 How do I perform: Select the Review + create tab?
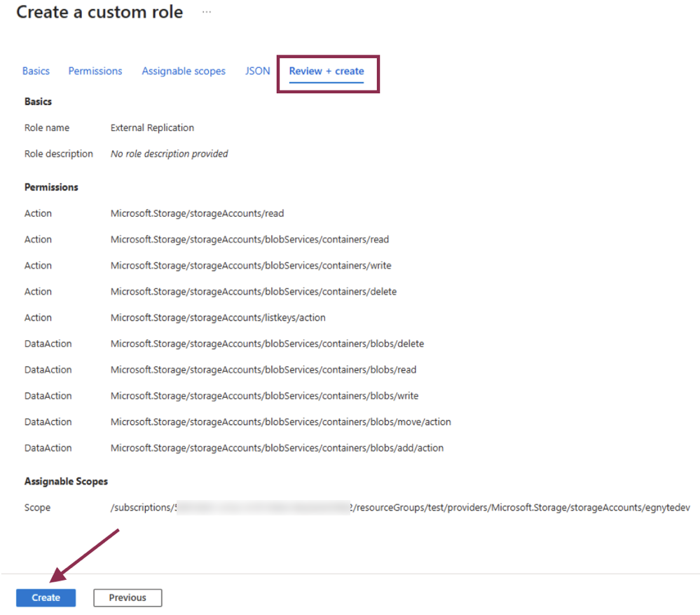pyautogui.click(x=328, y=71)
